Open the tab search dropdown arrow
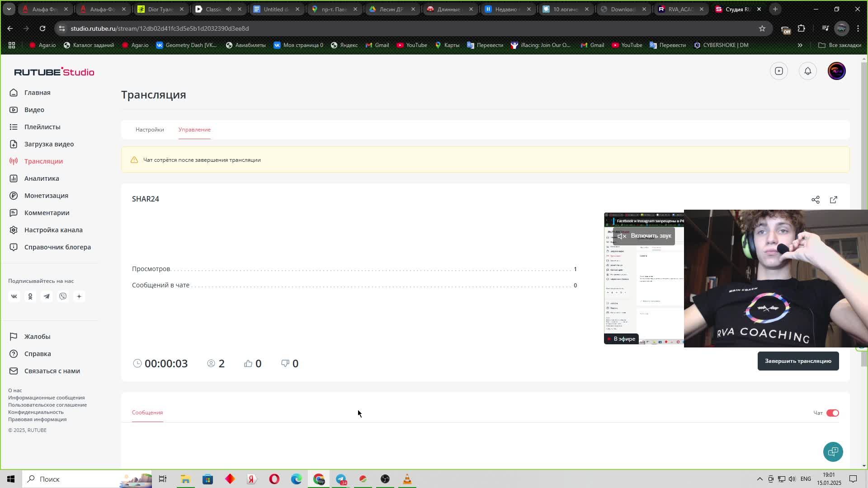 click(9, 9)
